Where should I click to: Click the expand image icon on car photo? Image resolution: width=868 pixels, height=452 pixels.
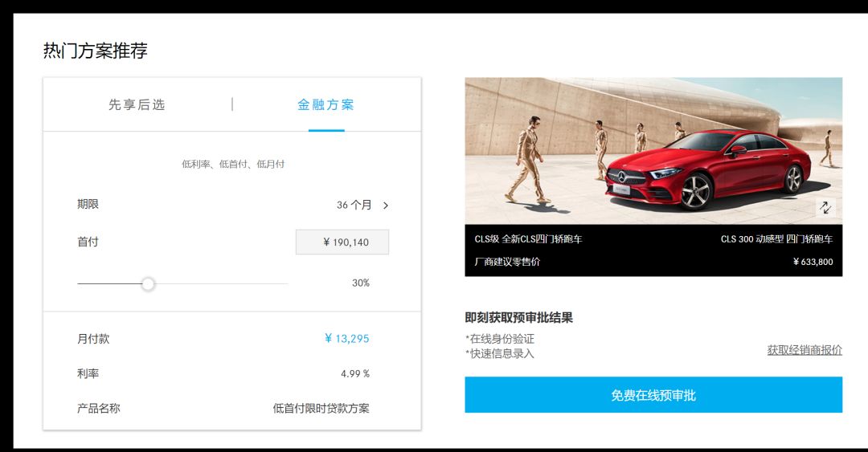pyautogui.click(x=825, y=207)
